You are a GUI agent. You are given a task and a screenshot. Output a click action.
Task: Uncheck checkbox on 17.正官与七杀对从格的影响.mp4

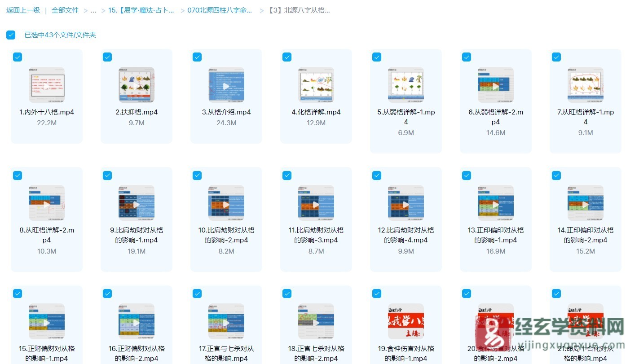coord(197,294)
